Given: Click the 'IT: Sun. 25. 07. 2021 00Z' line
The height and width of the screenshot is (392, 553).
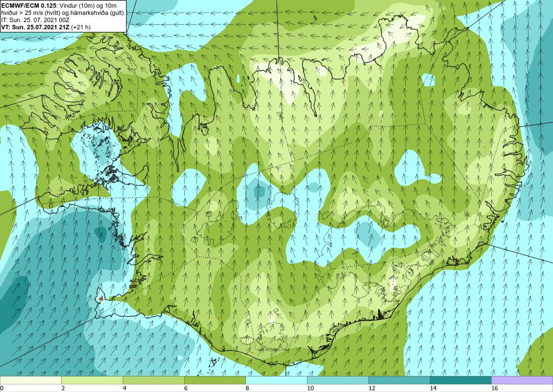Looking at the screenshot, I should (x=34, y=20).
